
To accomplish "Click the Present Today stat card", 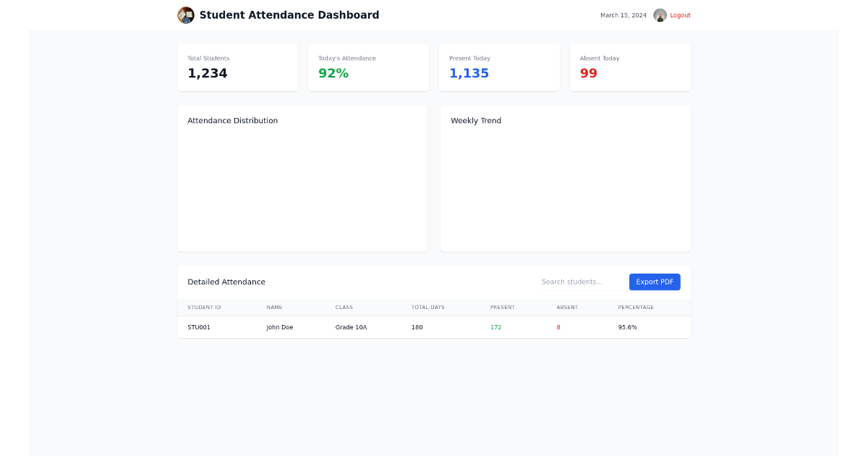I will (499, 67).
